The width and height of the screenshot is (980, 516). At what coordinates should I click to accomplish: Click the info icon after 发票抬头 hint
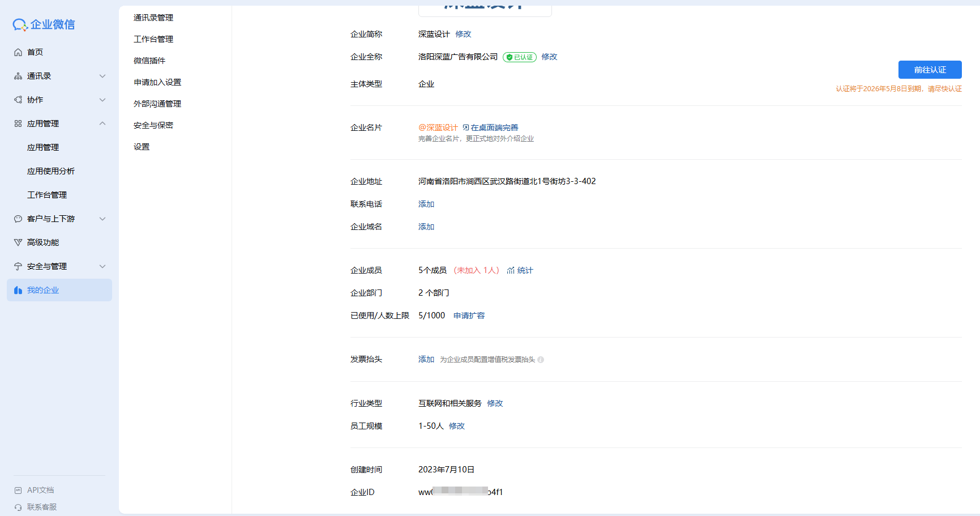541,360
